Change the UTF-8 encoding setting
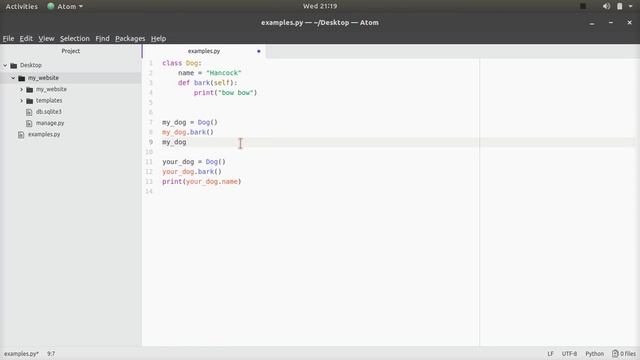 tap(569, 353)
